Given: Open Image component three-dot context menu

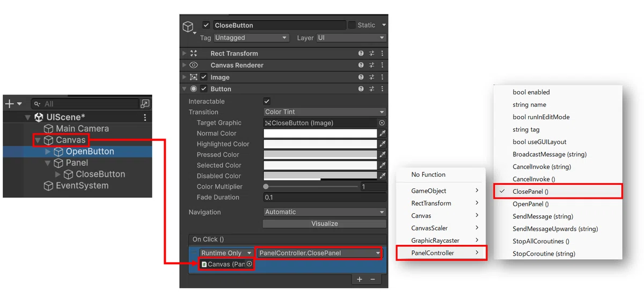Looking at the screenshot, I should (x=382, y=77).
